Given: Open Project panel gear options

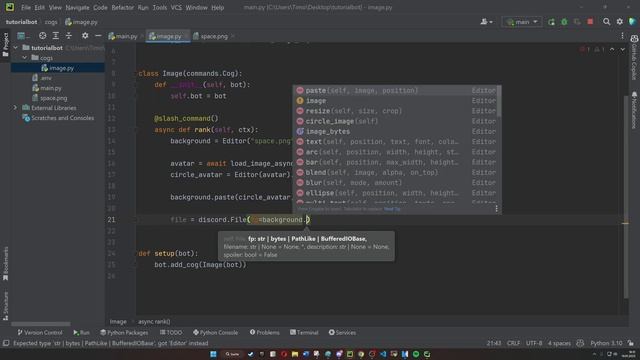Looking at the screenshot, I should click(85, 36).
